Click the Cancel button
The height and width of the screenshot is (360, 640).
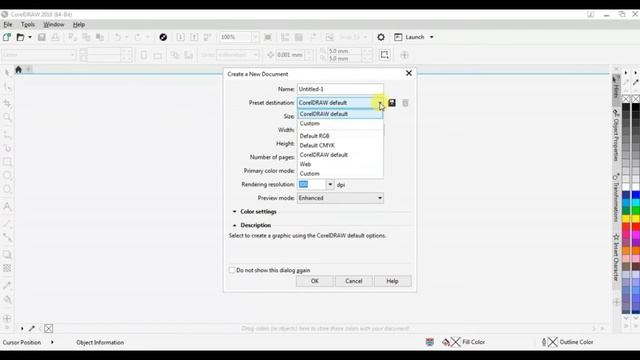click(x=353, y=281)
